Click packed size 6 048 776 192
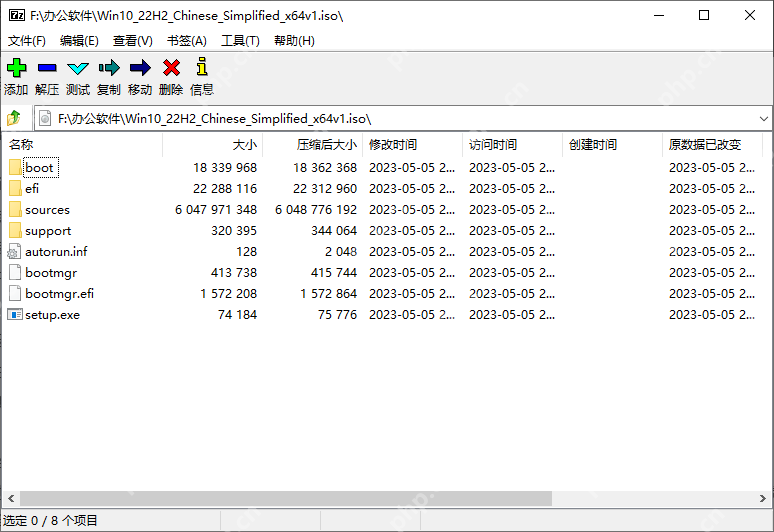Viewport: 774px width, 532px height. (316, 209)
